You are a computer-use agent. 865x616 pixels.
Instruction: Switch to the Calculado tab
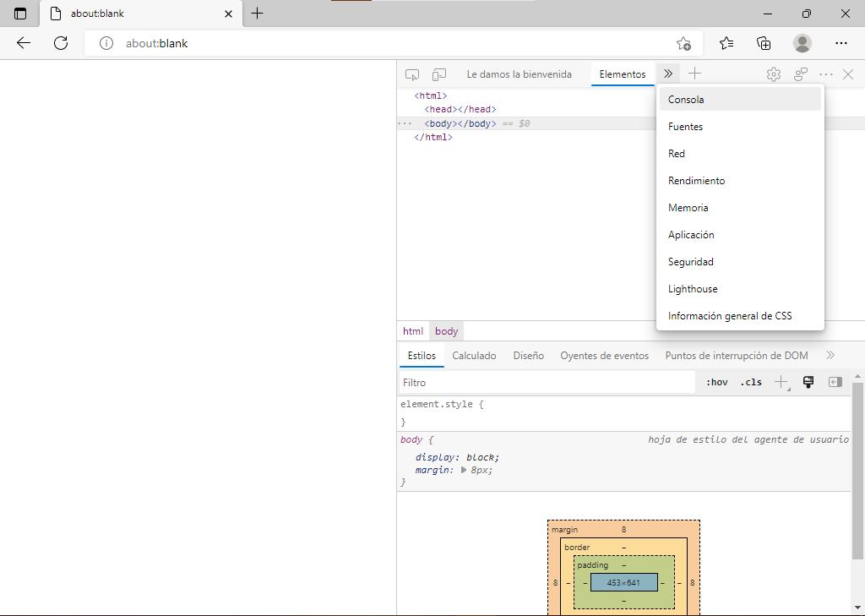click(474, 356)
